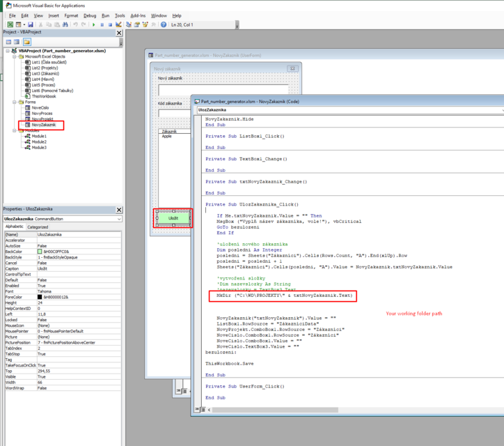
Task: Click the BackColor green color swatch
Action: click(x=40, y=251)
